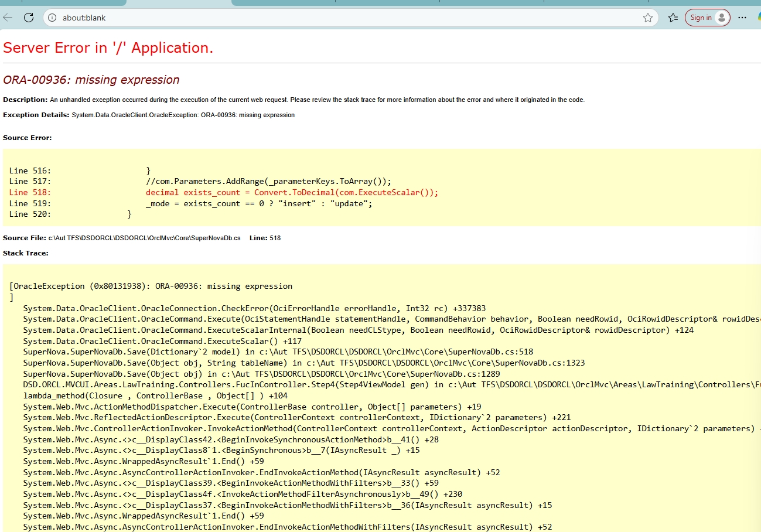Add this page to favorites star icon
Screen dimensions: 761x532
point(647,18)
